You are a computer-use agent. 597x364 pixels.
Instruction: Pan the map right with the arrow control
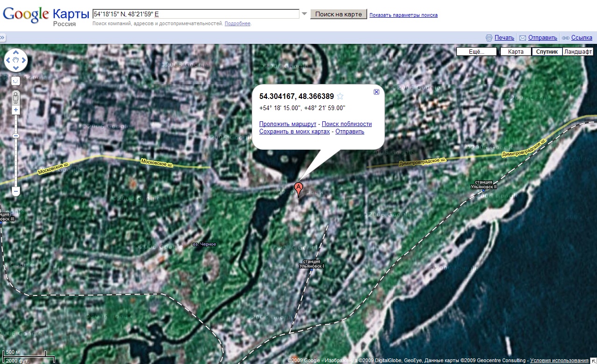tap(23, 60)
